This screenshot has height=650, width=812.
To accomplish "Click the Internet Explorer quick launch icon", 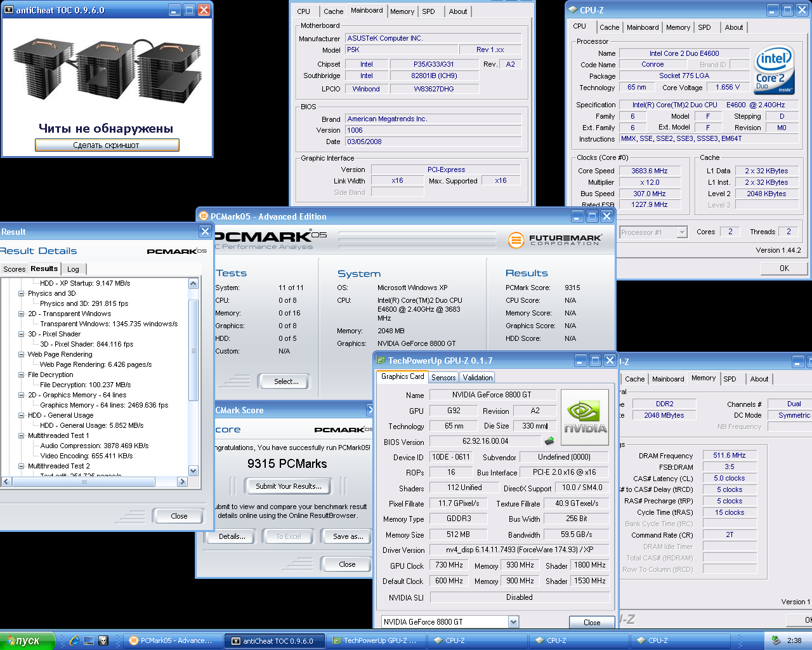I will 74,640.
